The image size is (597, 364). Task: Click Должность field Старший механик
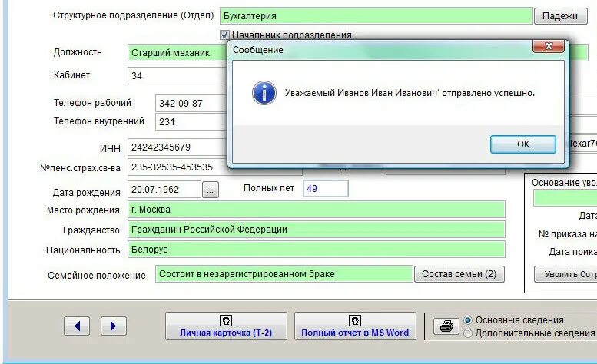click(177, 53)
